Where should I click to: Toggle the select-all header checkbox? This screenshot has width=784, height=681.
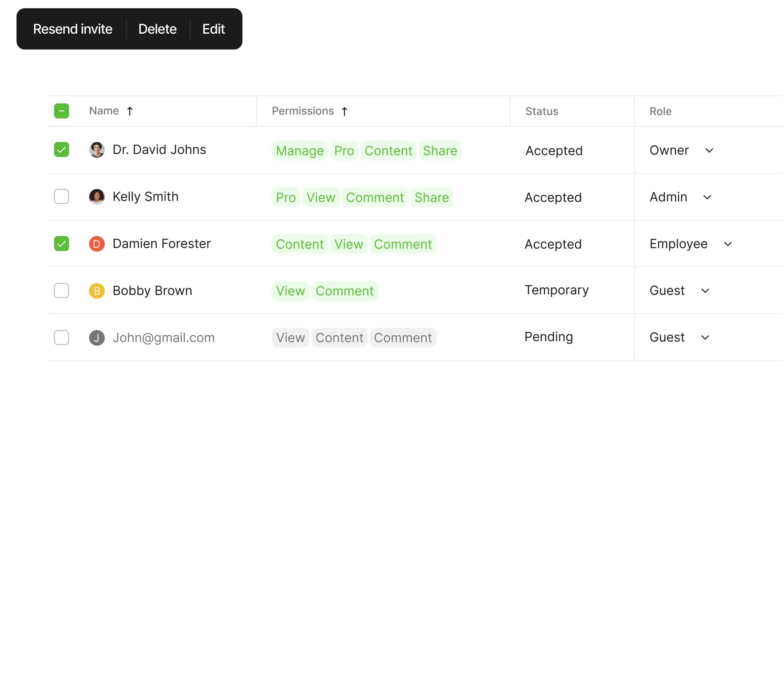(x=62, y=111)
